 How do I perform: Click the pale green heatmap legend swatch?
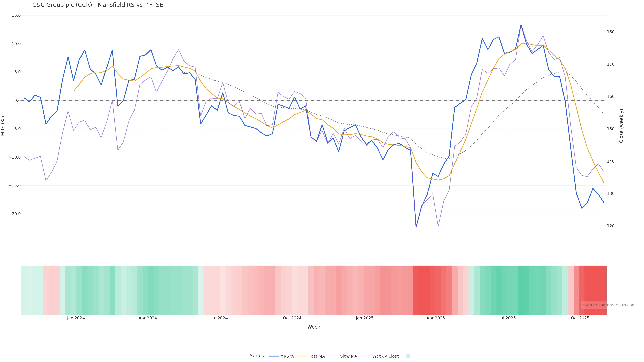tap(408, 356)
